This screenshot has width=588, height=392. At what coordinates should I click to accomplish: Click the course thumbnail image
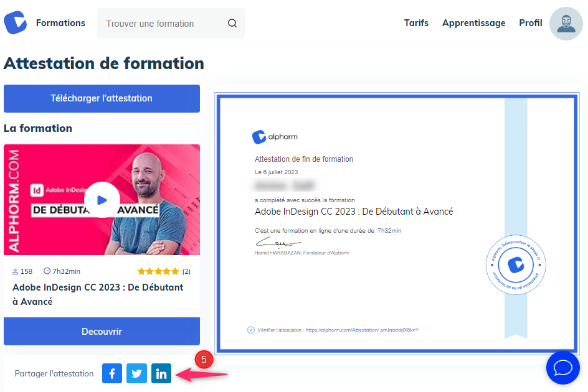[102, 200]
